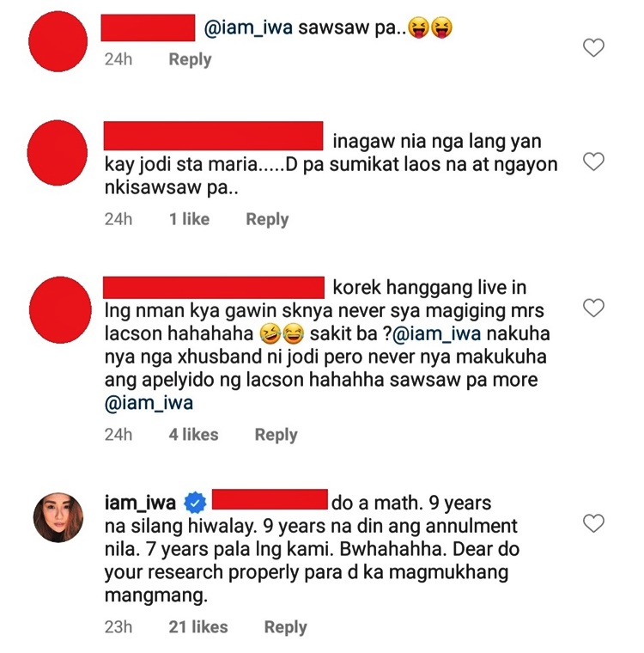Open @iam_iwa mention in first comment
The height and width of the screenshot is (653, 644).
pos(248,27)
